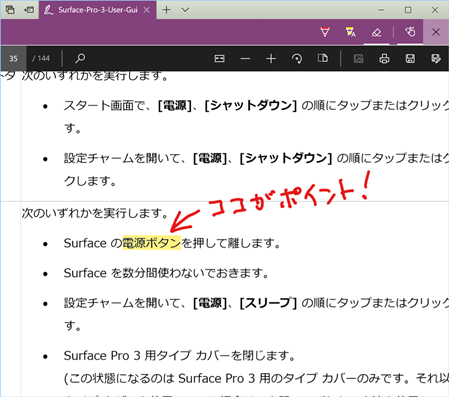Save the PDF document
The image size is (449, 397).
coord(410,59)
